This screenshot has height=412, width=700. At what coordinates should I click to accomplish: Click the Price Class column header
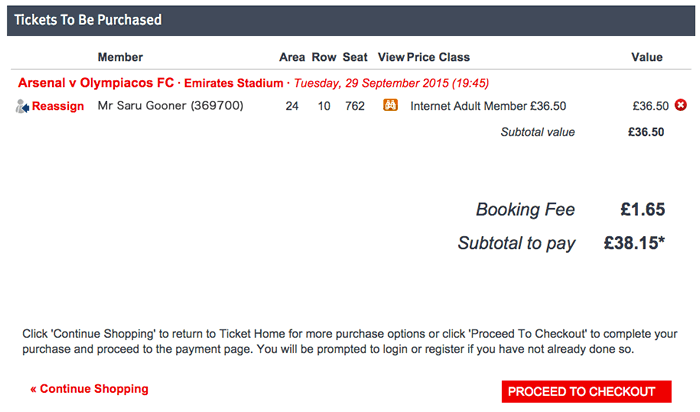coord(438,57)
